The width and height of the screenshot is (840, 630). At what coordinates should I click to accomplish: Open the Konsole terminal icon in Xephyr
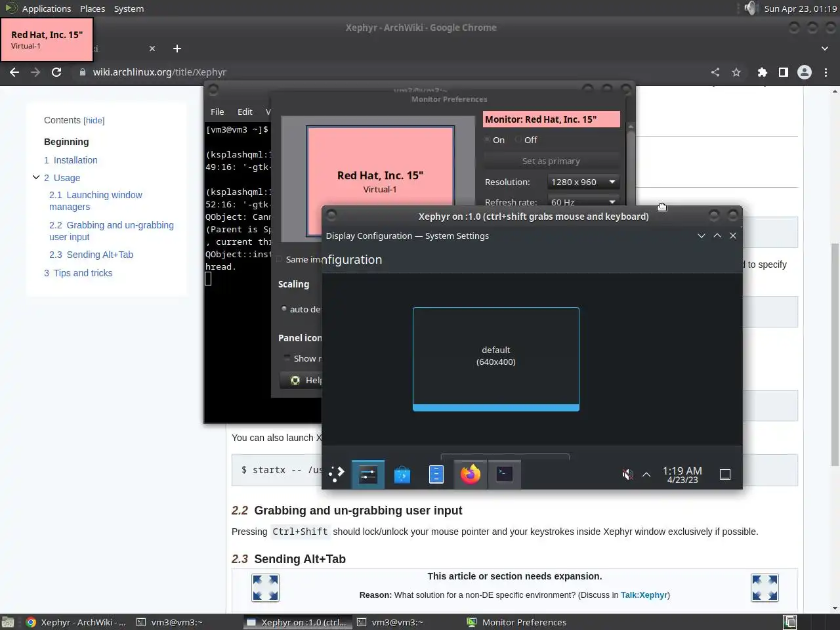[x=505, y=474]
